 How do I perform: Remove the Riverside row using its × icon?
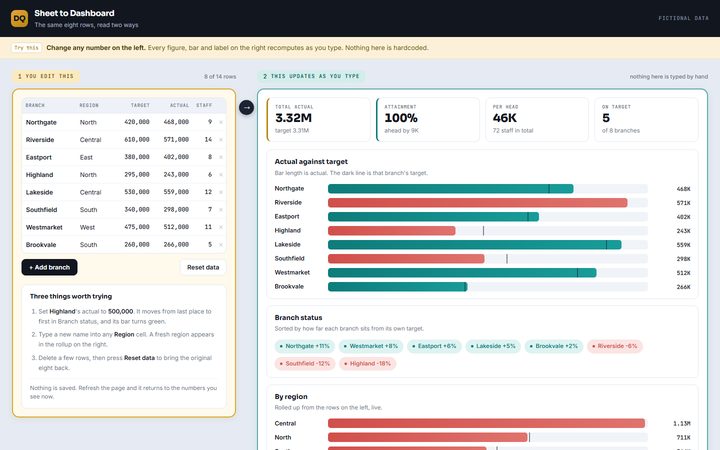click(221, 140)
